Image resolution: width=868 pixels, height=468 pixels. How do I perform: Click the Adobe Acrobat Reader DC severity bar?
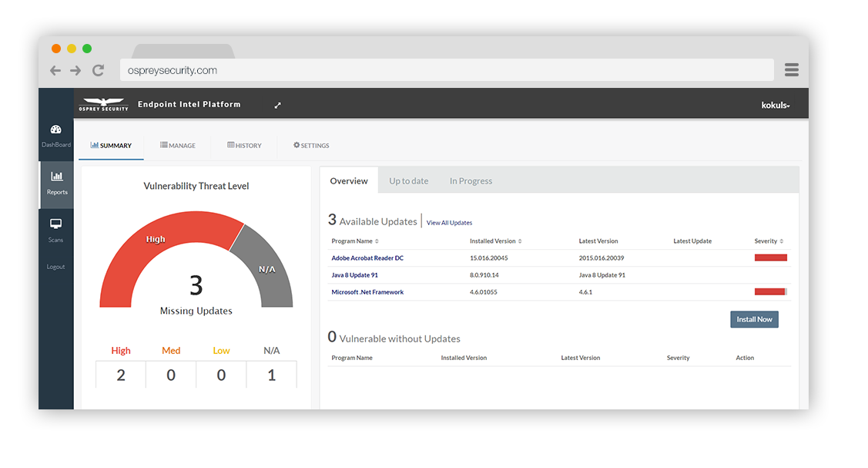point(770,258)
